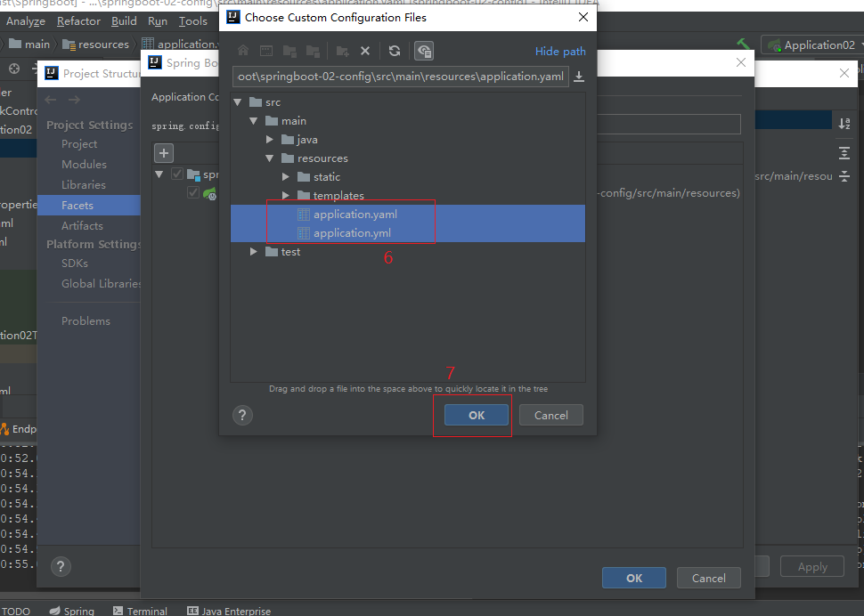The image size is (864, 616).
Task: Click the path history download arrow icon
Action: [x=579, y=77]
